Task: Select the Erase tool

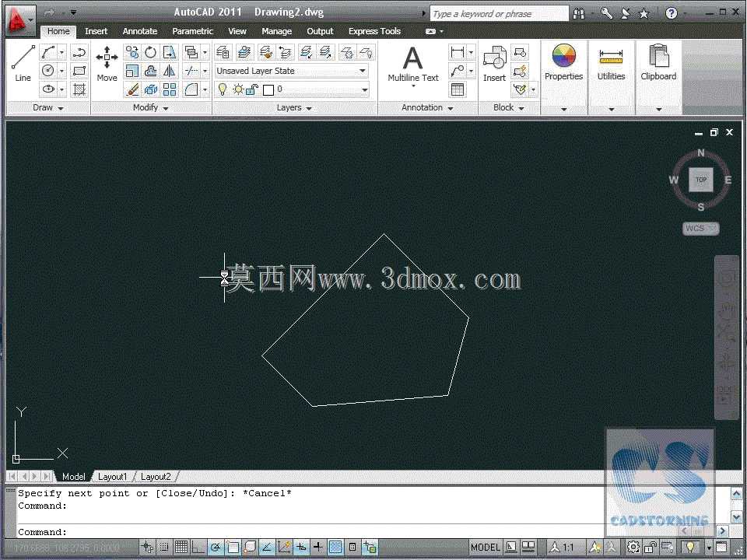Action: click(132, 89)
